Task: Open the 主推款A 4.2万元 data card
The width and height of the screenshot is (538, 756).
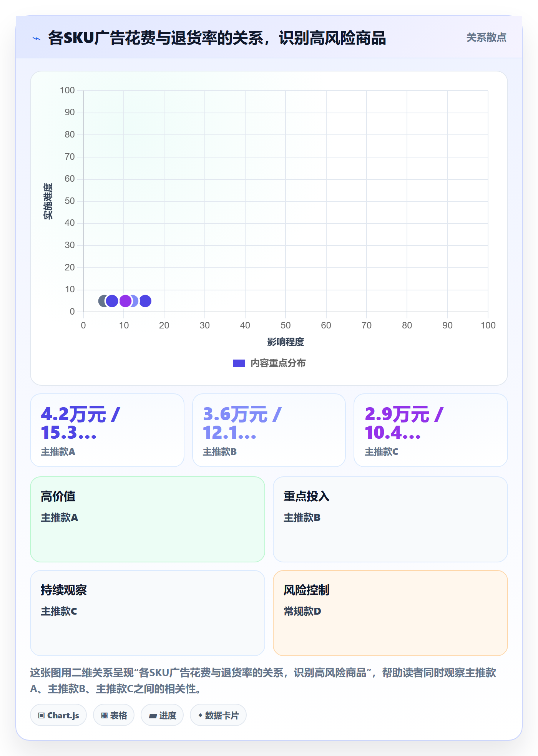Action: pos(107,430)
